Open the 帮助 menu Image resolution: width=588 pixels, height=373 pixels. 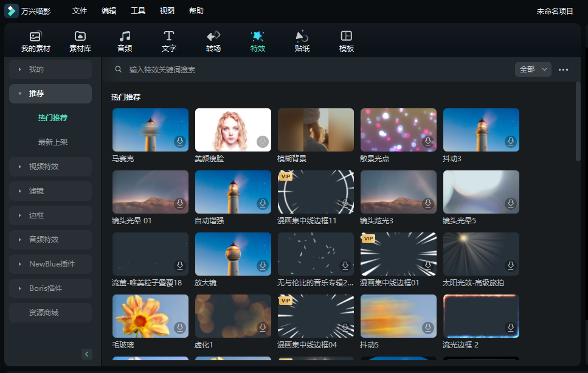pos(196,10)
